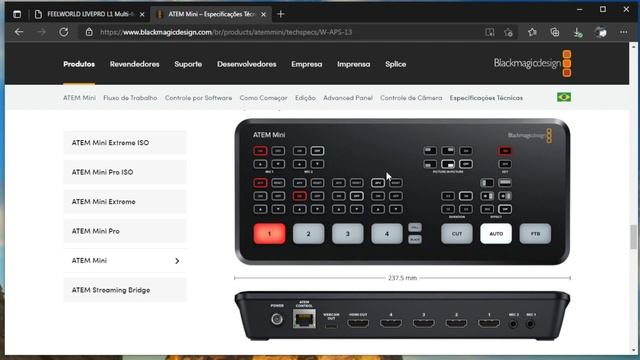Open the Produtos menu
Viewport: 640px width, 360px height.
tap(79, 64)
